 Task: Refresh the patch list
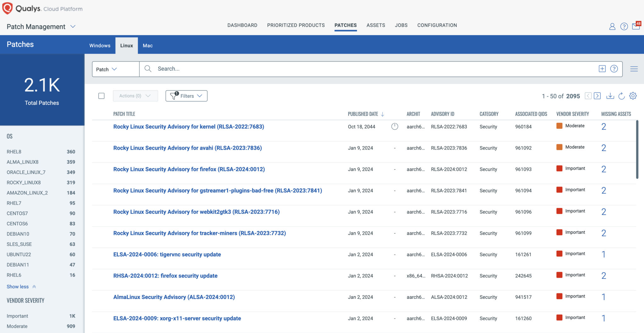[621, 96]
